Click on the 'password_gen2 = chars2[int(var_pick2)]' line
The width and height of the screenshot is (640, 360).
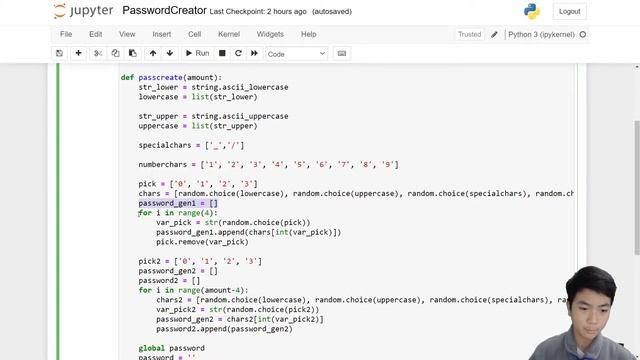coord(240,319)
